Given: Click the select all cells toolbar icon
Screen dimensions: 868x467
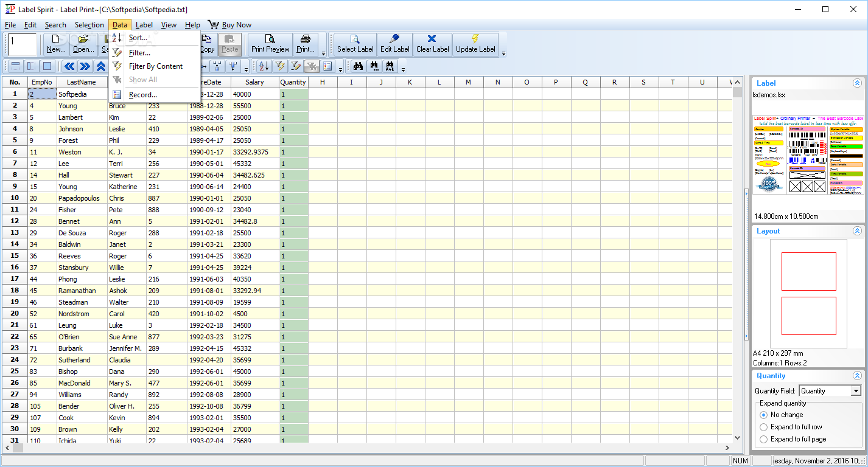Looking at the screenshot, I should pos(47,66).
